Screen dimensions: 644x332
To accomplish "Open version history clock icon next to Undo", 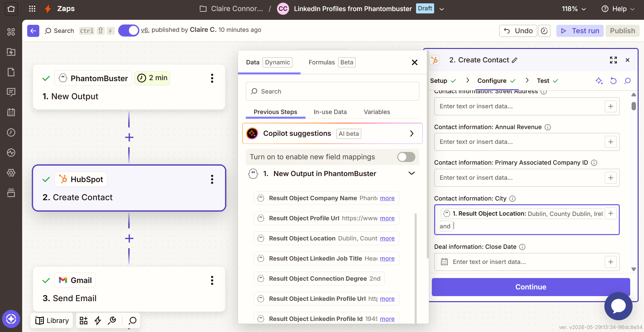I will 544,31.
